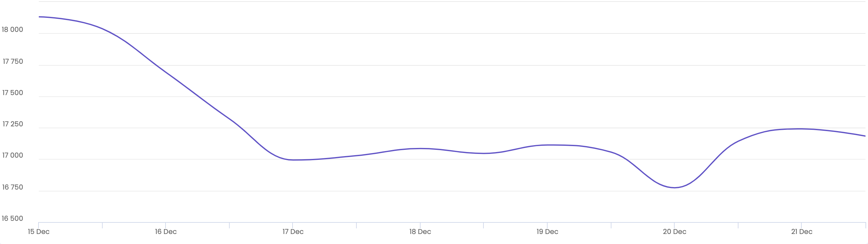Screen dimensions: 868x244
Task: Click the 18 000 y-axis label
Action: point(13,30)
